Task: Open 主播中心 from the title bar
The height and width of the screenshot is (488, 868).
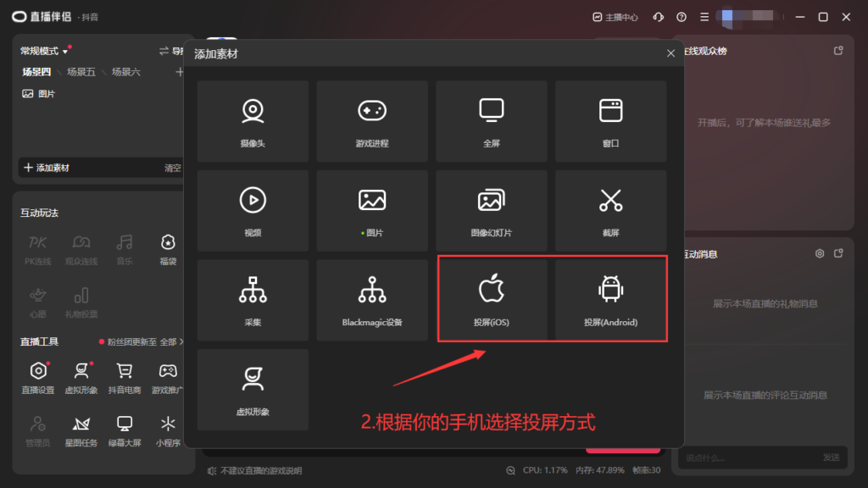Action: [x=616, y=17]
